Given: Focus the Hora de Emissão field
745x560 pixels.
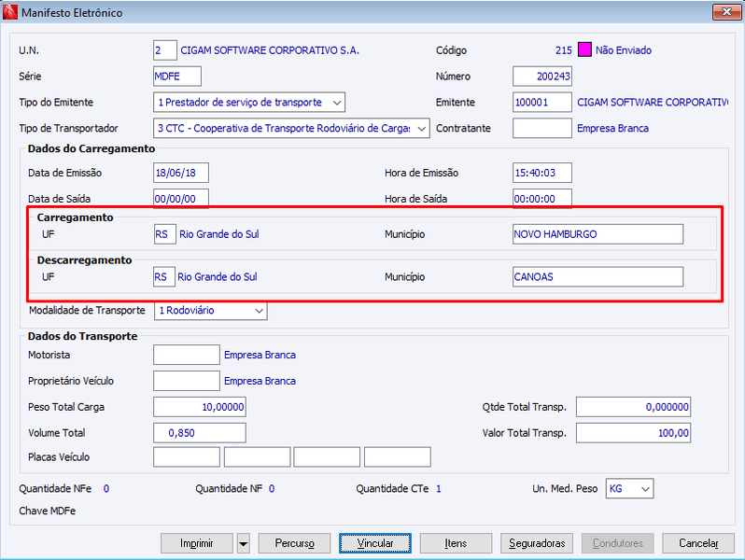Looking at the screenshot, I should [542, 173].
